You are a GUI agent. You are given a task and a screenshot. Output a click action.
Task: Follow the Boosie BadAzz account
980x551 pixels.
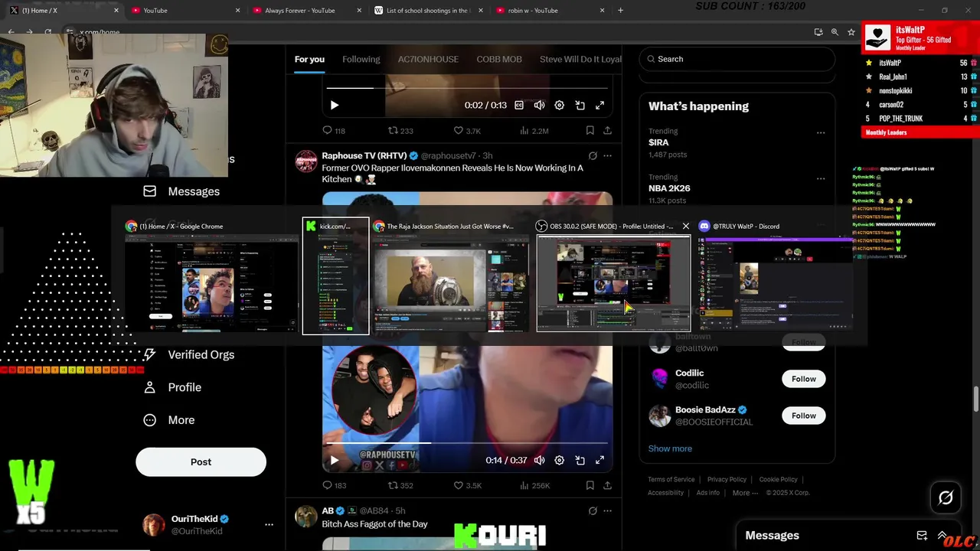pyautogui.click(x=803, y=416)
